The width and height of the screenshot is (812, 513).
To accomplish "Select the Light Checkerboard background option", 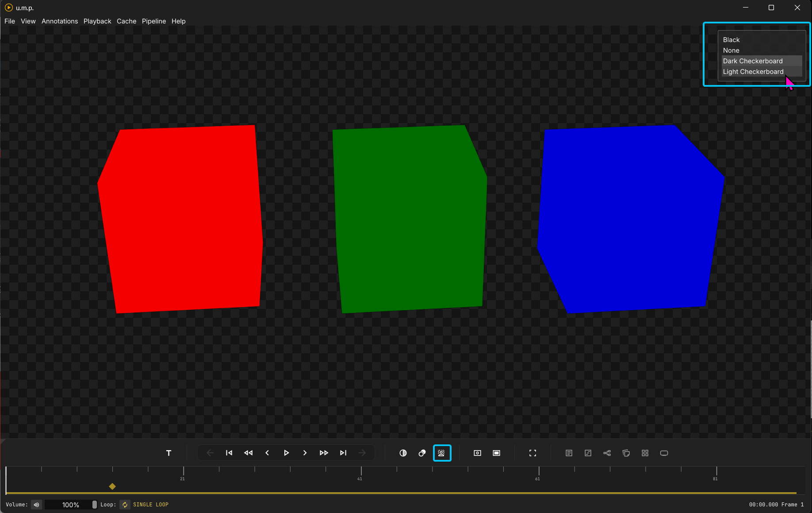I will coord(753,72).
